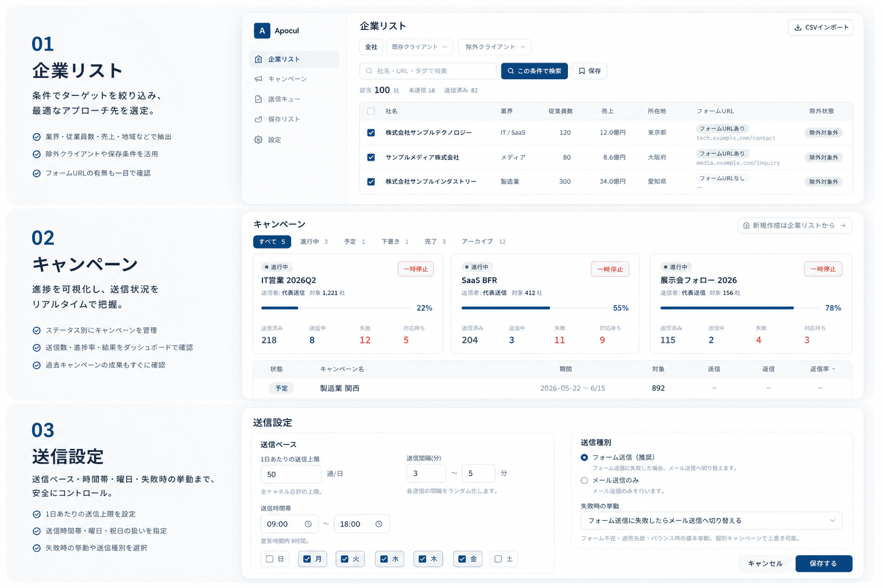
Task: Click the maximum 送信間隔 field showing 5
Action: pos(478,474)
